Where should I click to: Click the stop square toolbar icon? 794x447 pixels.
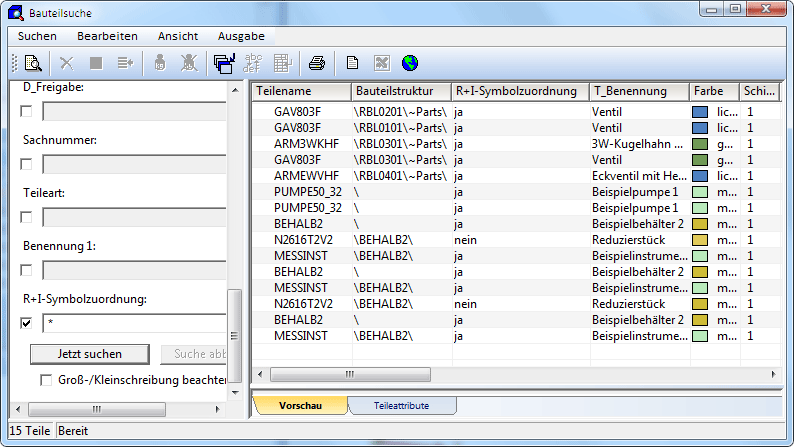[x=96, y=63]
